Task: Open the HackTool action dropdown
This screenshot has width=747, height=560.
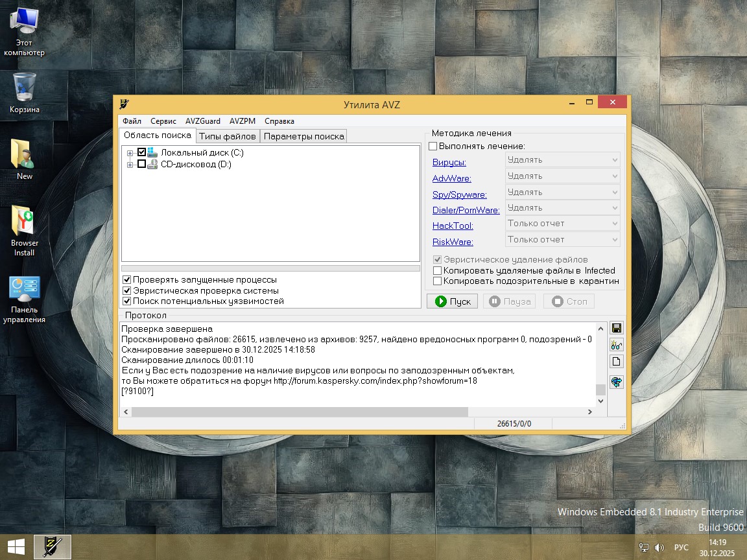Action: (562, 224)
